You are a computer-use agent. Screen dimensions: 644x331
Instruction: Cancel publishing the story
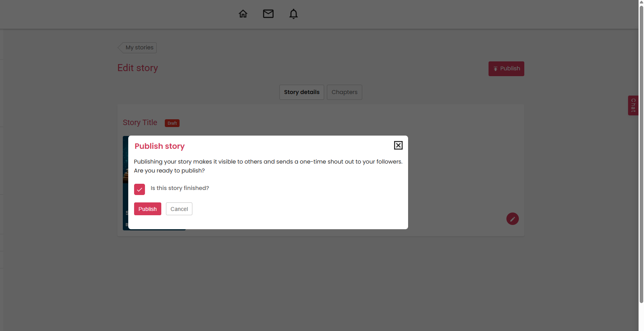click(x=179, y=209)
